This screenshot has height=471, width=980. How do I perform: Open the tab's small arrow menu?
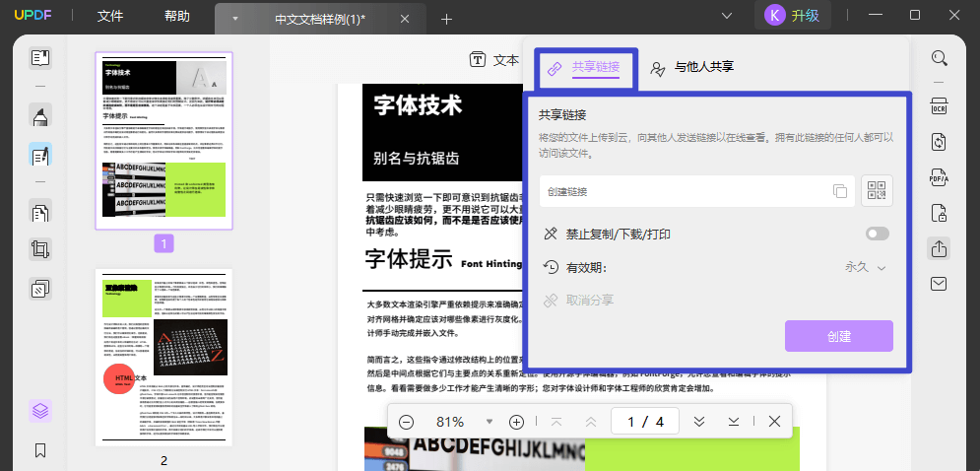point(235,19)
